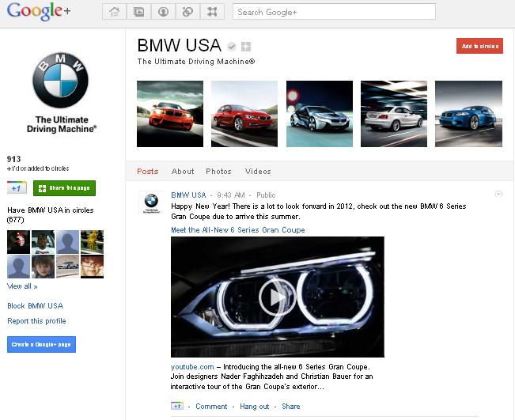
Task: Click in the Search Google+ field
Action: pos(334,12)
